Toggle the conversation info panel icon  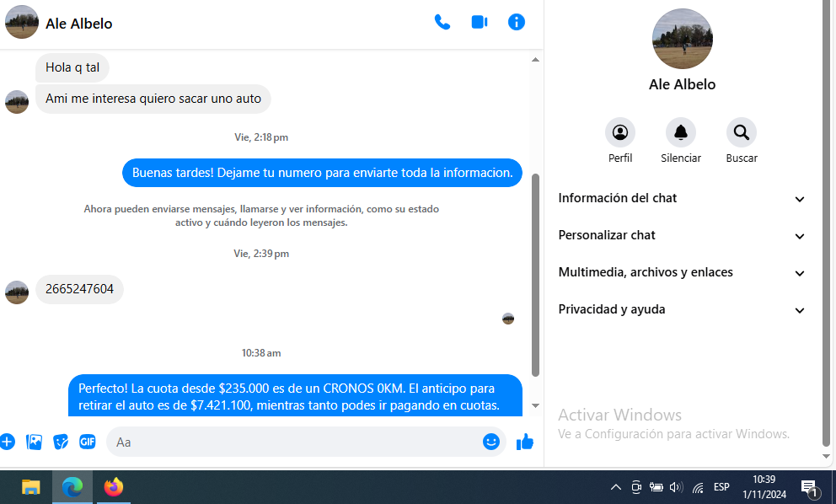[x=516, y=22]
